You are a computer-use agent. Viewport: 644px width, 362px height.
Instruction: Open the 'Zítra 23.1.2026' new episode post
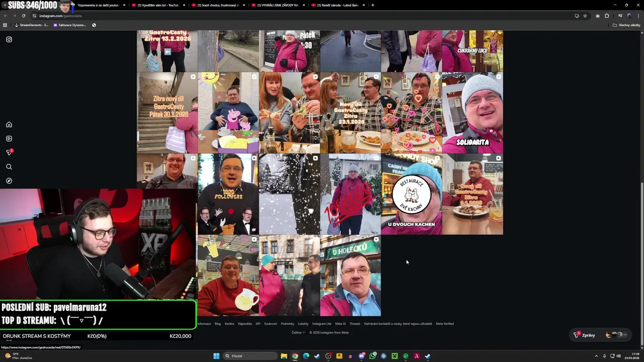tap(350, 113)
